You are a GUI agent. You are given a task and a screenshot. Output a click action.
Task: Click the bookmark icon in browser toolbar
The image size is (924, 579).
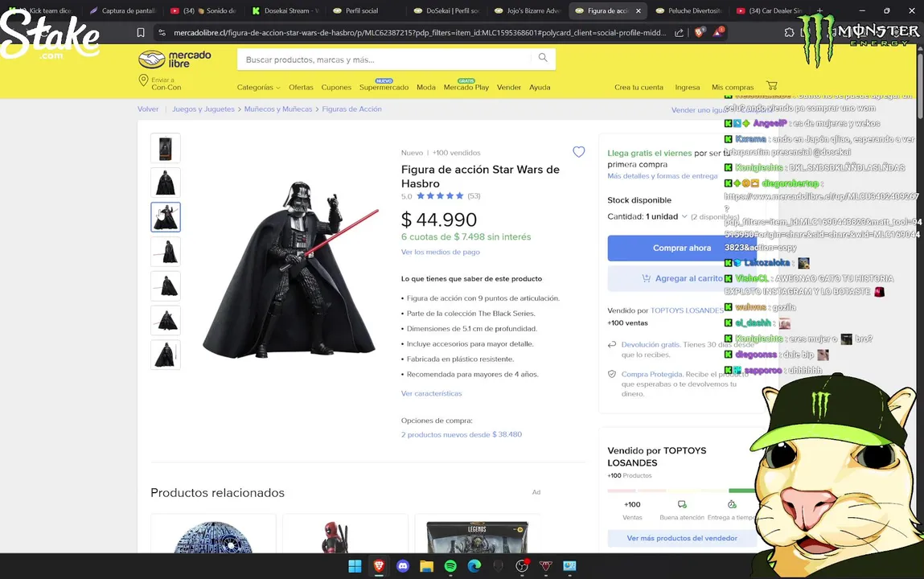tap(140, 33)
